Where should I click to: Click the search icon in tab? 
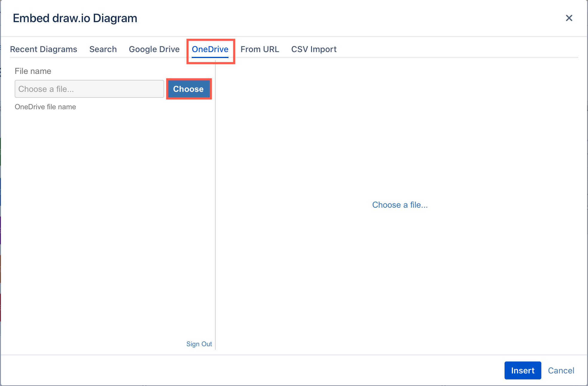(x=103, y=49)
